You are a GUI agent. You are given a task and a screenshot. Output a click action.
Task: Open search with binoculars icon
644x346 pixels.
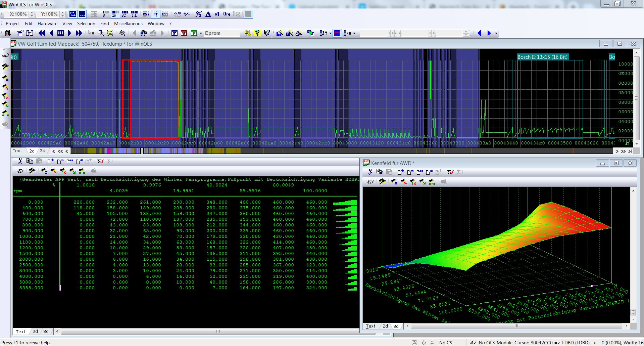pos(144,33)
